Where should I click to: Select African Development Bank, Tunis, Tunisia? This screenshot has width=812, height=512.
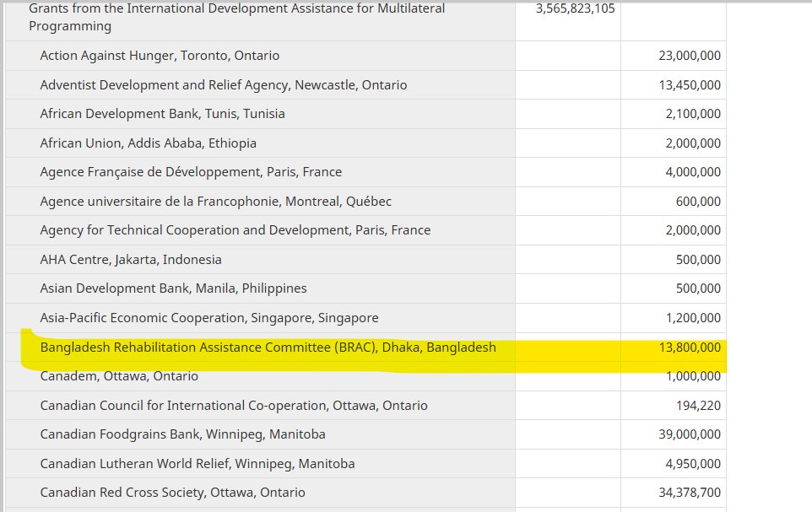click(162, 114)
